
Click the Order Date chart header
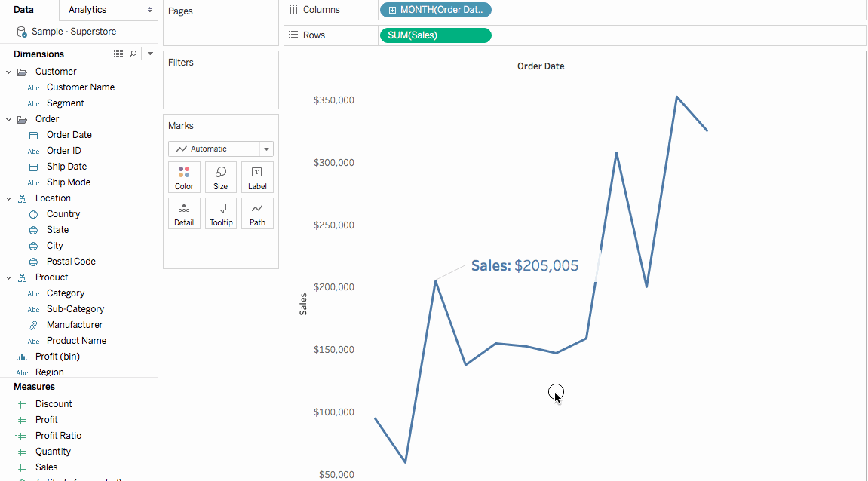coord(541,66)
